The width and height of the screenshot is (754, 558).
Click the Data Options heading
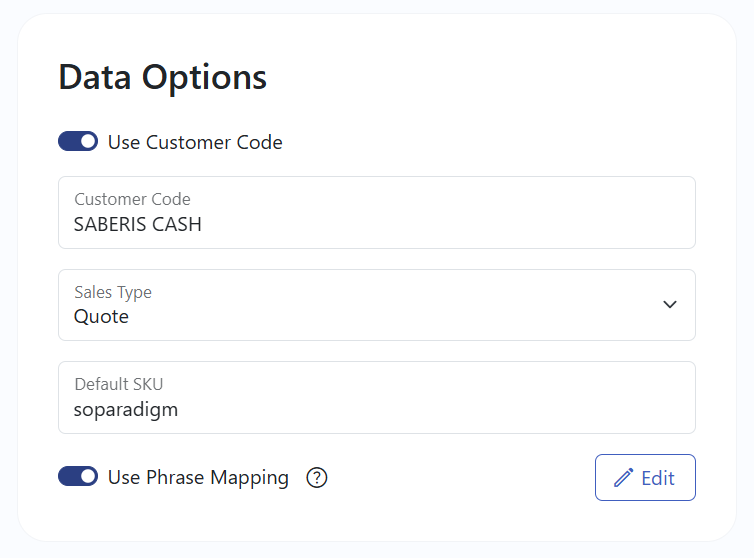[x=163, y=77]
